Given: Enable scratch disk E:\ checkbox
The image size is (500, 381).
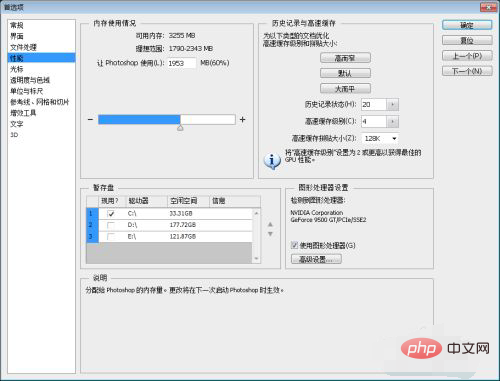Looking at the screenshot, I should [x=111, y=237].
